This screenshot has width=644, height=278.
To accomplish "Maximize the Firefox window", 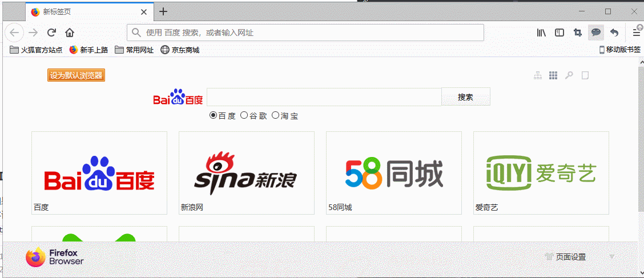I will click(x=608, y=11).
